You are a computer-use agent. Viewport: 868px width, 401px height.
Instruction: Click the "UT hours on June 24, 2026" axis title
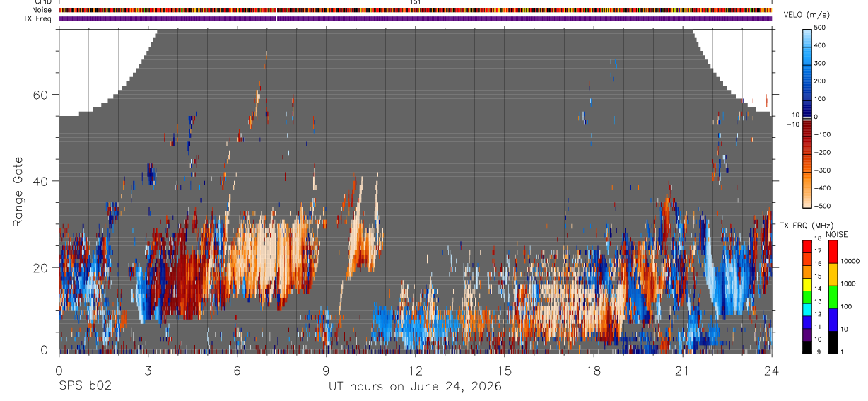[x=415, y=387]
